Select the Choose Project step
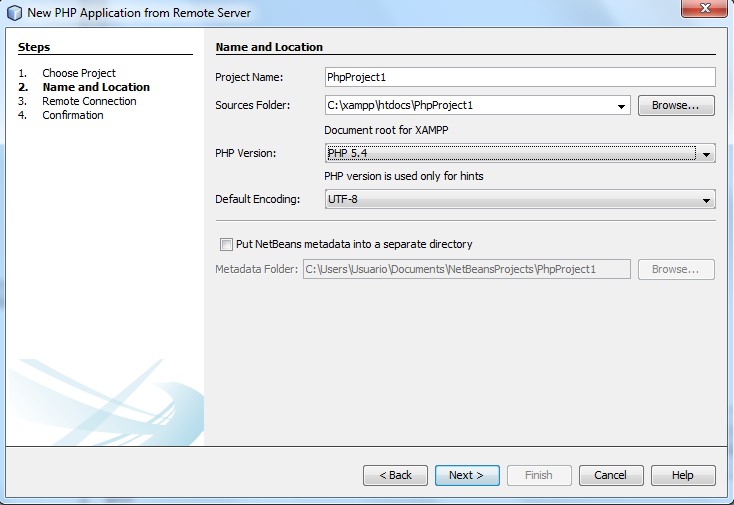 pos(79,73)
